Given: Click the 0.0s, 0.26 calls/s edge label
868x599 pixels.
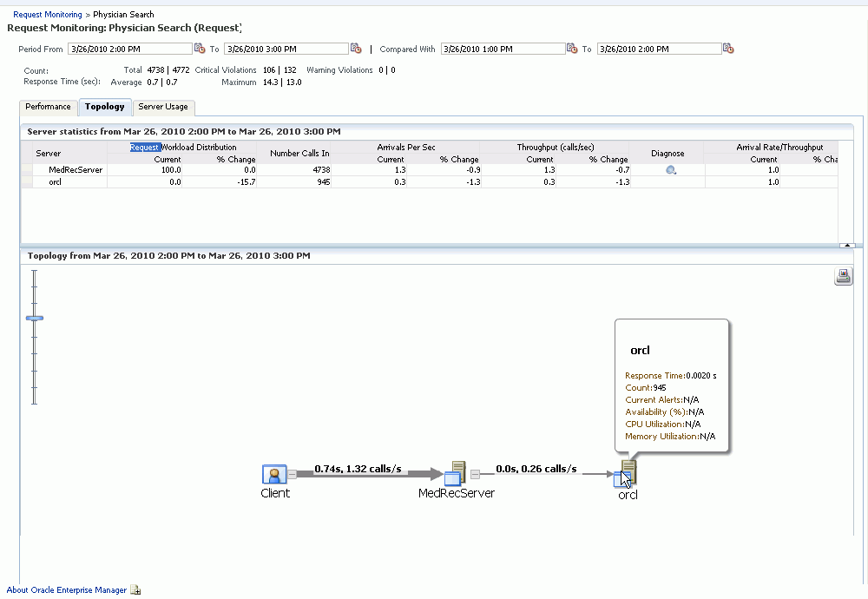Looking at the screenshot, I should click(x=536, y=469).
